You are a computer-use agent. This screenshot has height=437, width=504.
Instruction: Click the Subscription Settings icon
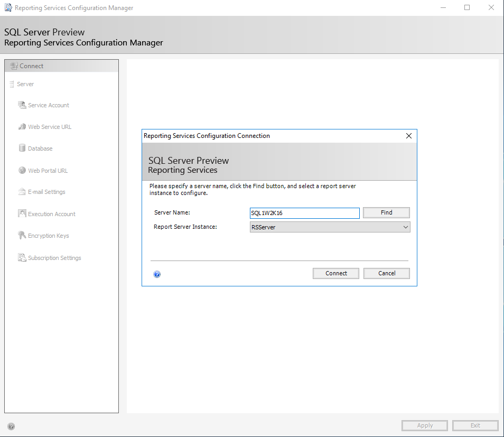(22, 257)
